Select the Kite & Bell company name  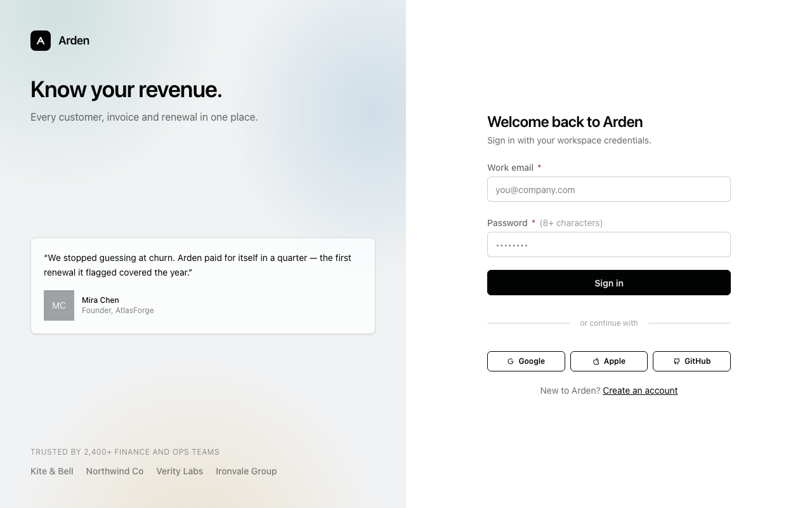(52, 471)
